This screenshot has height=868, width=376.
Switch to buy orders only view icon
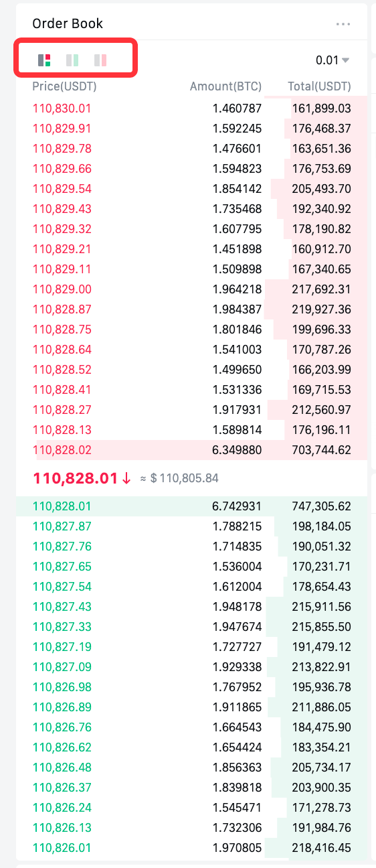click(72, 60)
